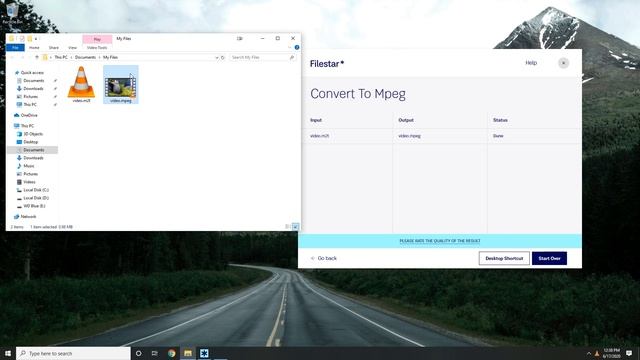640x360 pixels.
Task: Select the pink Play contextual tab
Action: tap(97, 39)
